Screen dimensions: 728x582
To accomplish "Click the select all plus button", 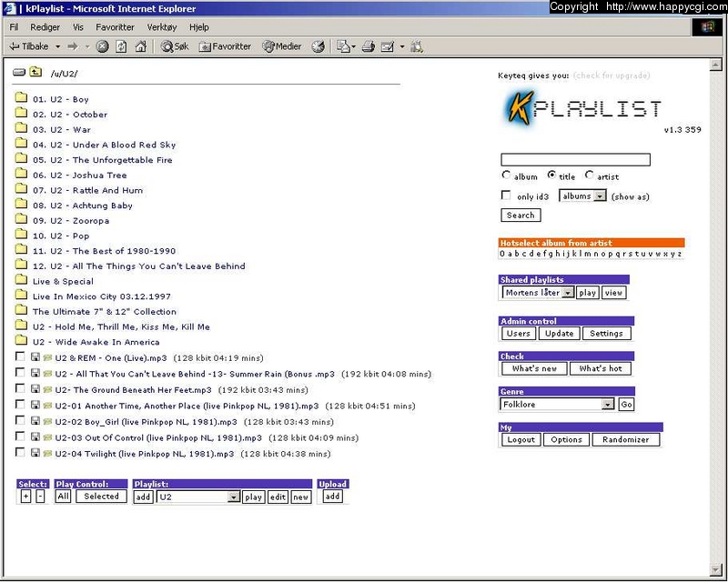I will tap(25, 497).
